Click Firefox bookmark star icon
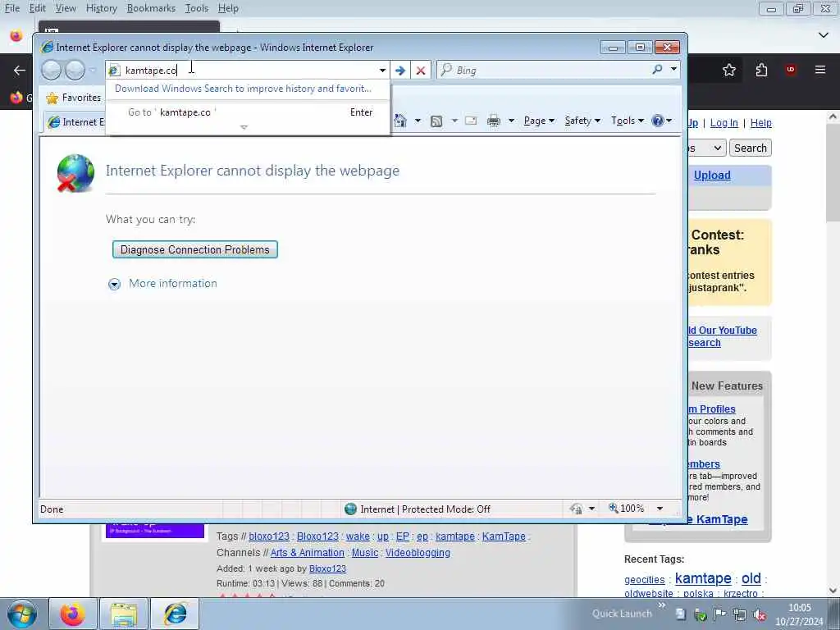 pyautogui.click(x=728, y=70)
